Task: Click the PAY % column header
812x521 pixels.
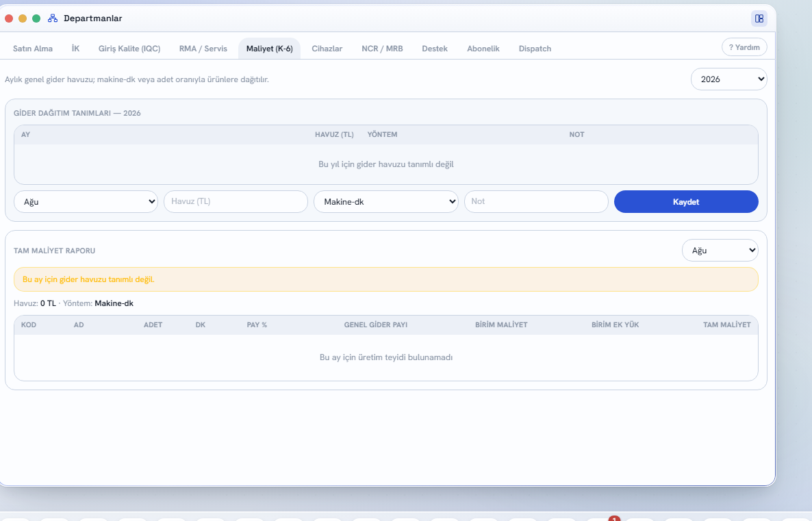Action: click(x=257, y=325)
